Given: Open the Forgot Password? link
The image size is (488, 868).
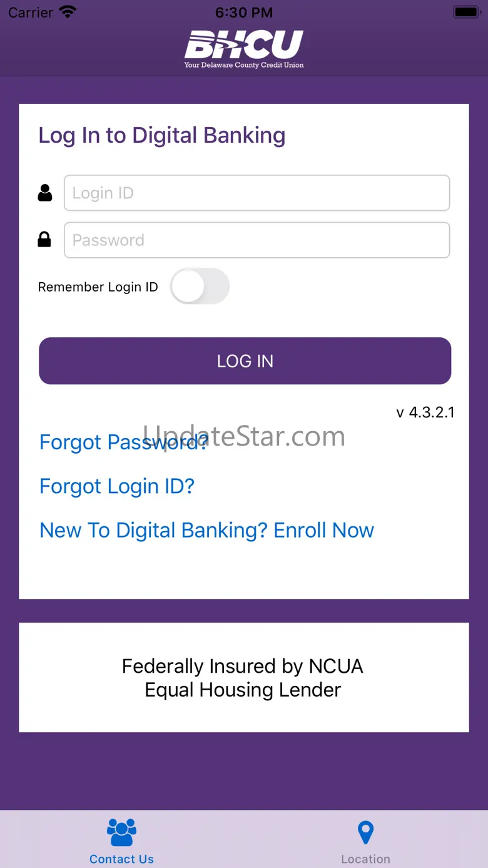Looking at the screenshot, I should [x=123, y=442].
